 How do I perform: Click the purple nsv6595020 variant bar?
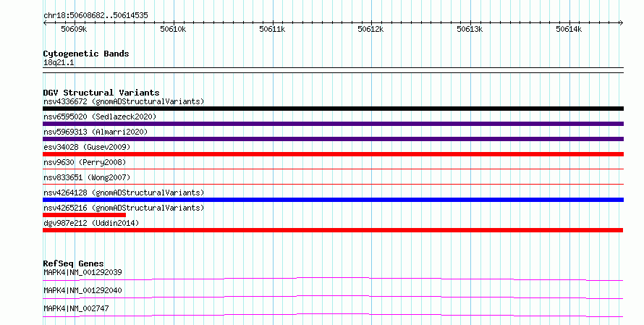[333, 124]
